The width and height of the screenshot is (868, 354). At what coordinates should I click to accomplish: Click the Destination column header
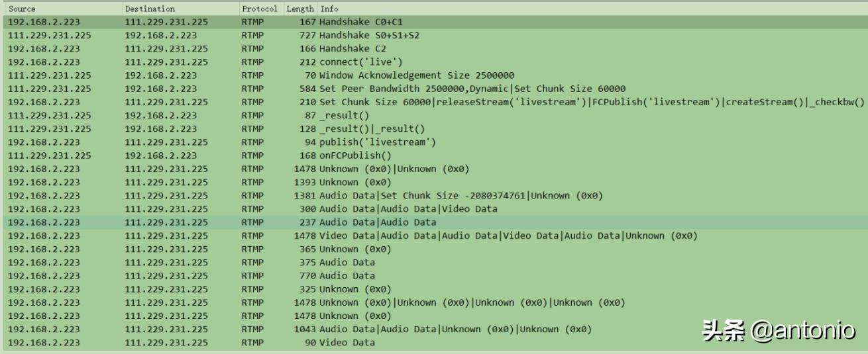tap(150, 9)
